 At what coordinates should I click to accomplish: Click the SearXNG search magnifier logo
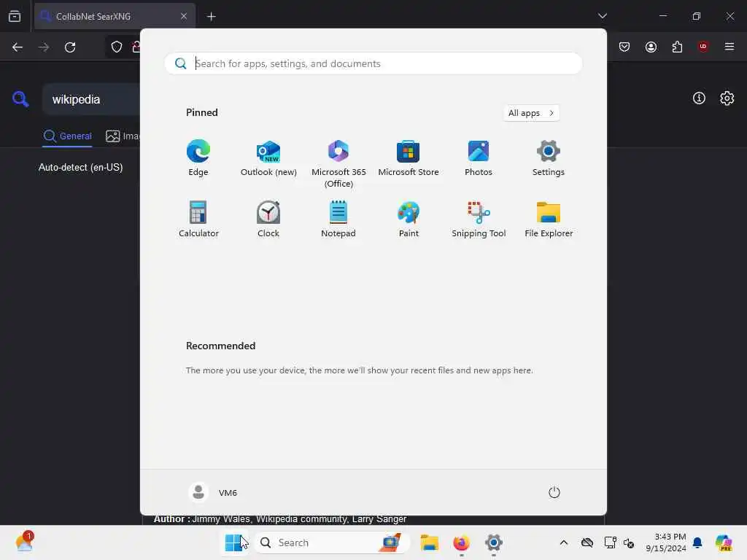click(x=20, y=99)
